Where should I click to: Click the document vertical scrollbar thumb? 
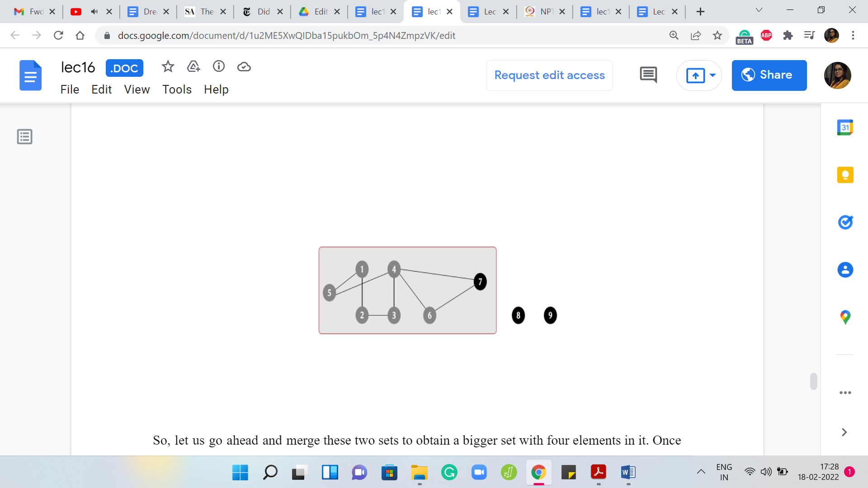(x=813, y=381)
